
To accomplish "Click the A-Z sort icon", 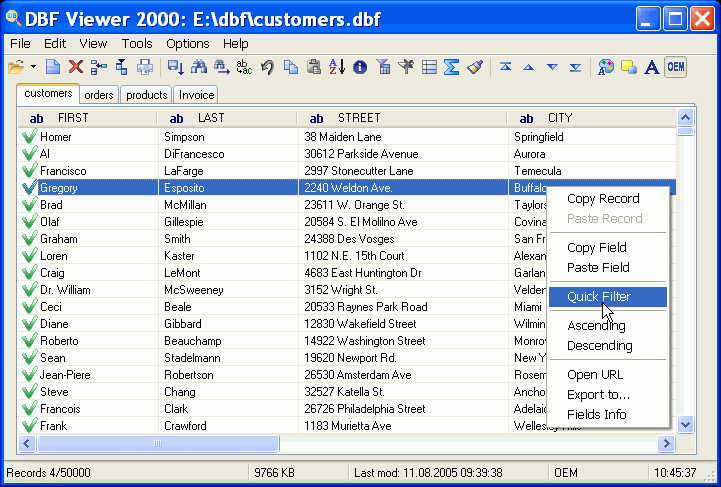I will 337,67.
